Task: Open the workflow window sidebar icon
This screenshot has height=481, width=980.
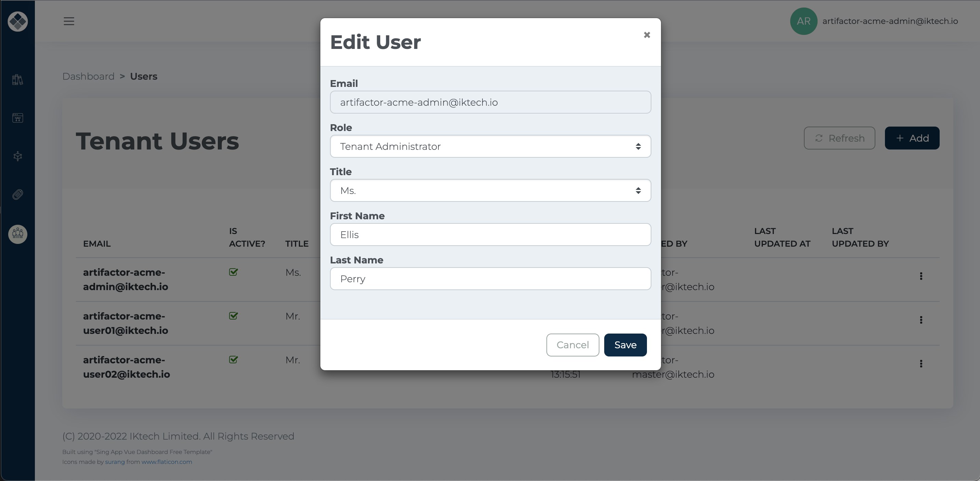Action: [x=17, y=118]
